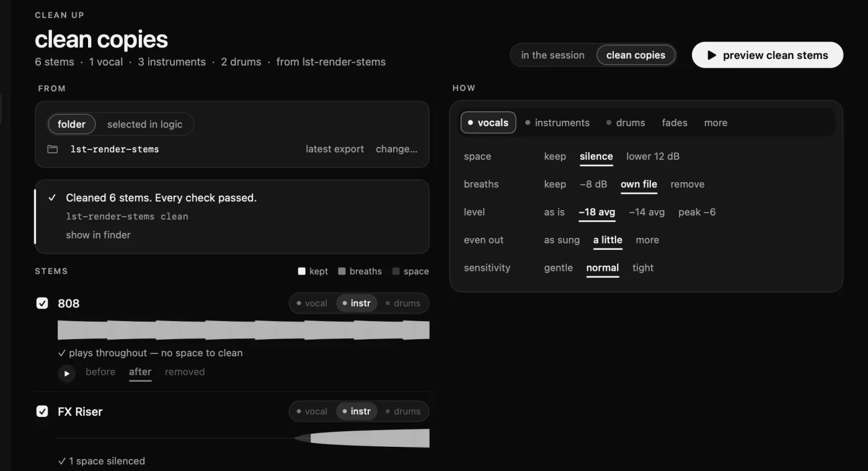Tag the 808 stem as vocal
The width and height of the screenshot is (868, 471).
point(312,303)
